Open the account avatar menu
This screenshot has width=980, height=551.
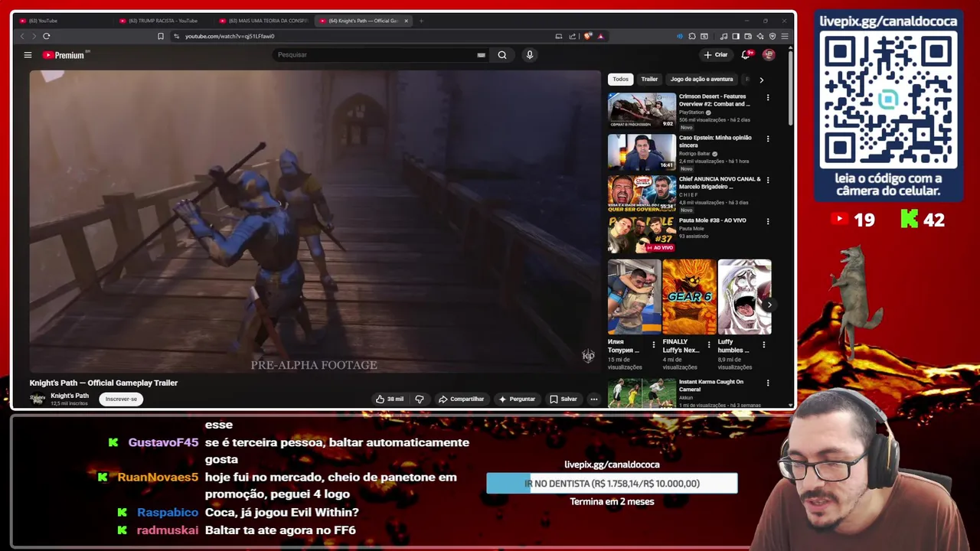pyautogui.click(x=769, y=54)
